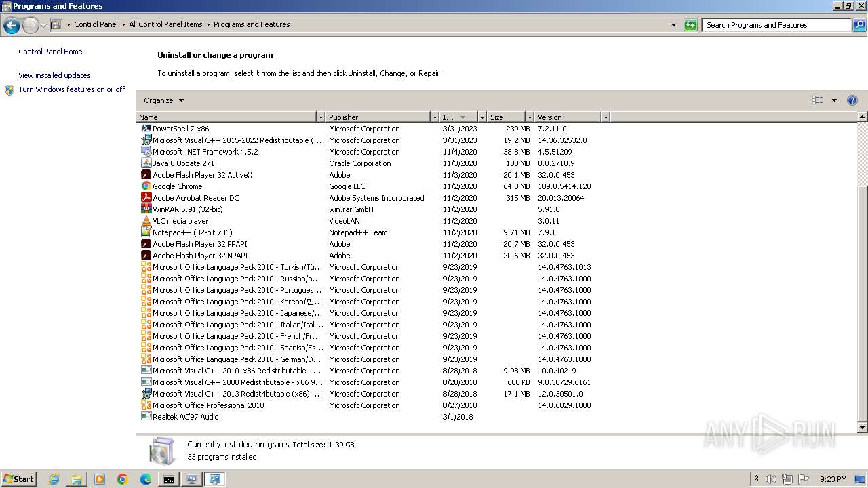Image resolution: width=868 pixels, height=488 pixels.
Task: Open the more view options dropdown arrow
Action: click(834, 100)
